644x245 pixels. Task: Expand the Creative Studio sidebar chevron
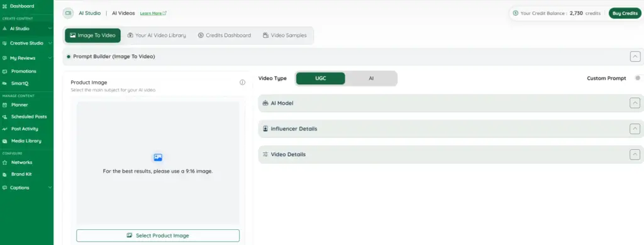click(50, 43)
